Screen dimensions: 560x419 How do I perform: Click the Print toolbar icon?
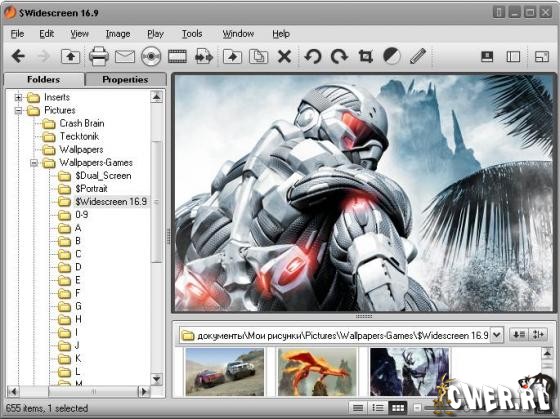click(x=99, y=56)
